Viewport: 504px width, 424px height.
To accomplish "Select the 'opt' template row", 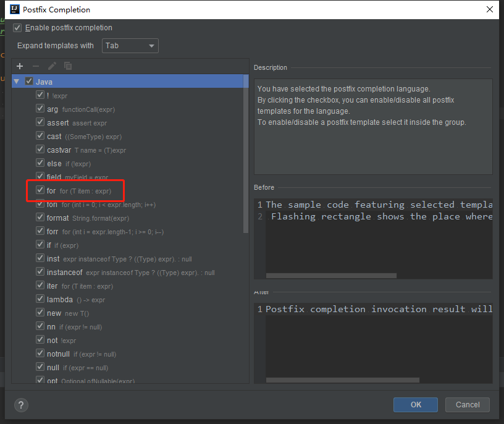I will 128,380.
